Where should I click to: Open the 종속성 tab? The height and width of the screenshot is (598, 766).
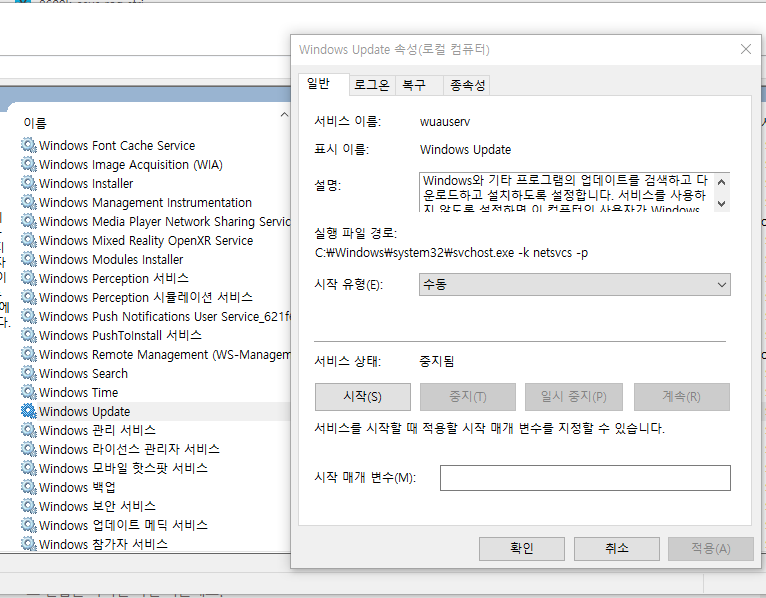[x=468, y=85]
